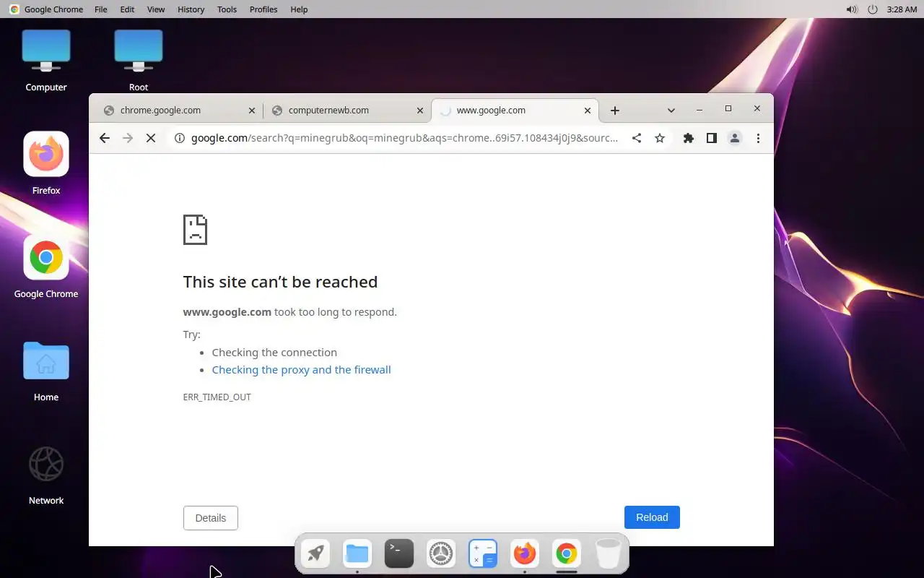The image size is (924, 578).
Task: Click the 'This site can't be reached' heading
Action: coord(280,282)
